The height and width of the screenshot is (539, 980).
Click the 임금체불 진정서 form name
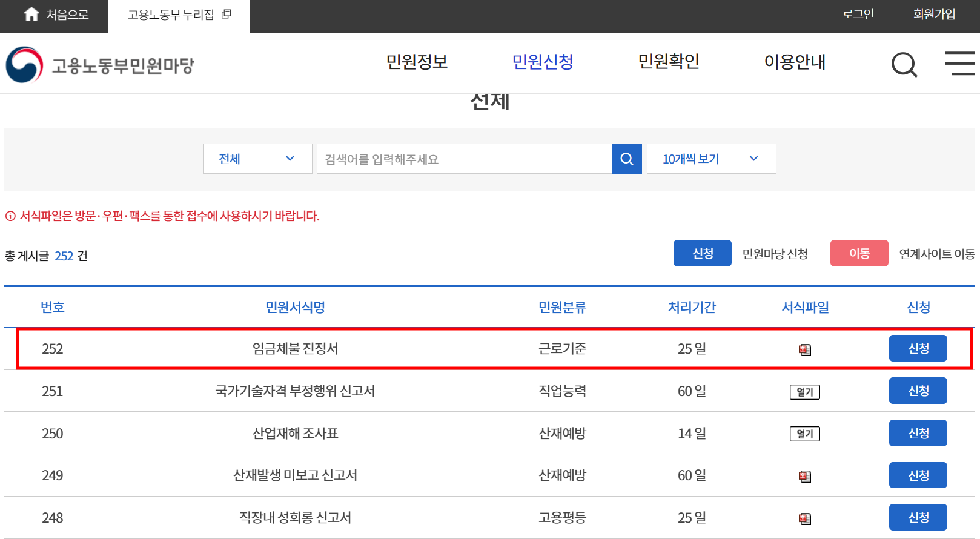(296, 349)
